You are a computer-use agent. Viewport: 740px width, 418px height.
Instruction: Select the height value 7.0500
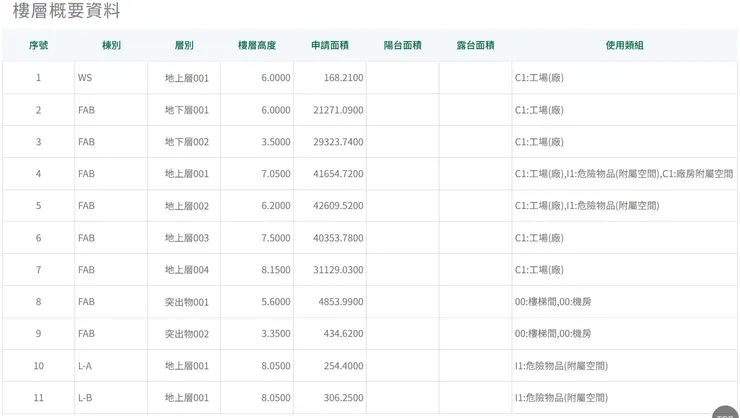pos(276,174)
